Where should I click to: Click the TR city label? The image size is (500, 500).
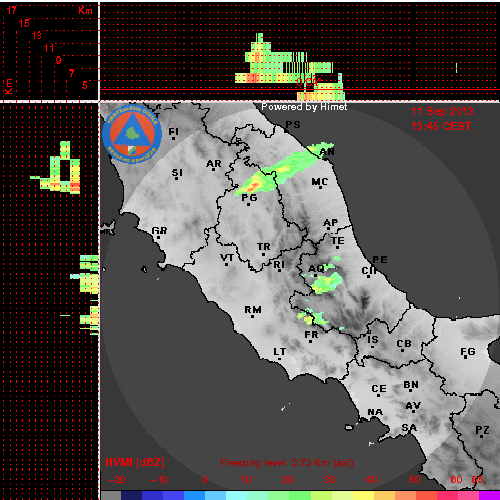click(x=264, y=247)
